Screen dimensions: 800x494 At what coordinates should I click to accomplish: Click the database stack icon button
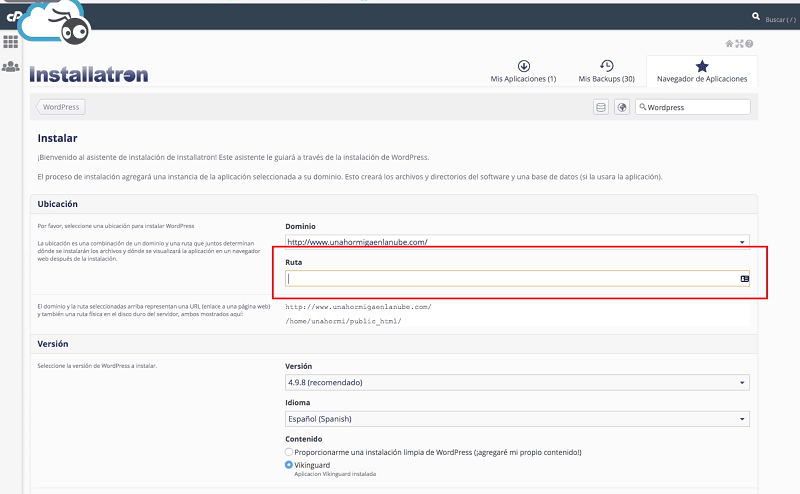coord(601,107)
